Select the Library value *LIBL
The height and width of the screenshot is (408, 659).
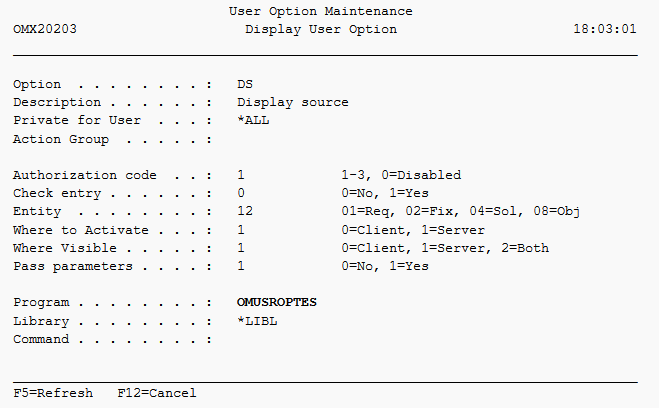coord(253,320)
